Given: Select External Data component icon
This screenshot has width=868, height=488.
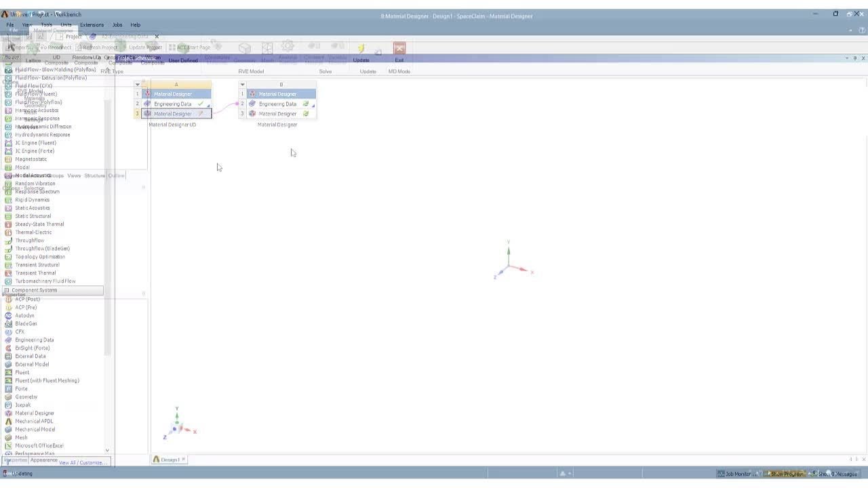Looking at the screenshot, I should click(x=8, y=356).
